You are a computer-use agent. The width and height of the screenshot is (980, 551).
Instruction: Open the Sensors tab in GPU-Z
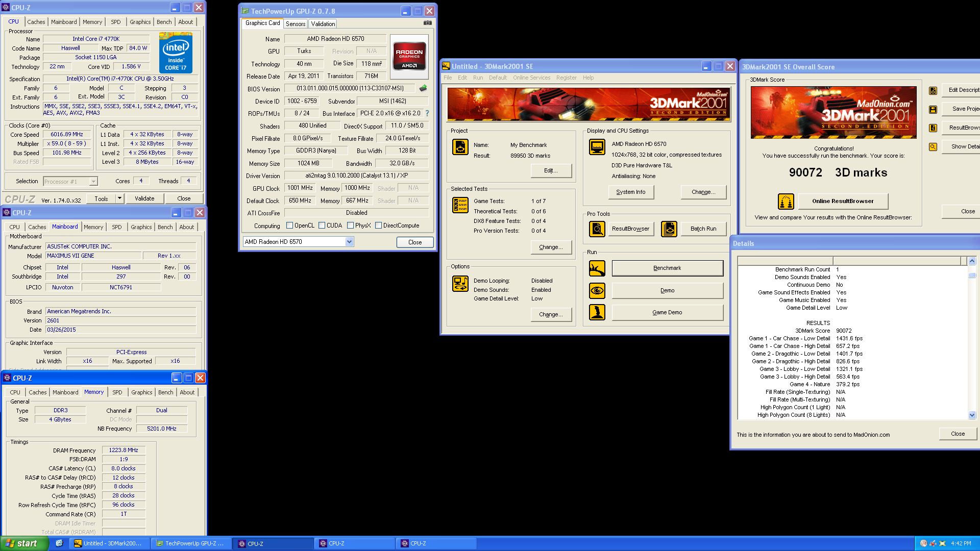[x=296, y=24]
